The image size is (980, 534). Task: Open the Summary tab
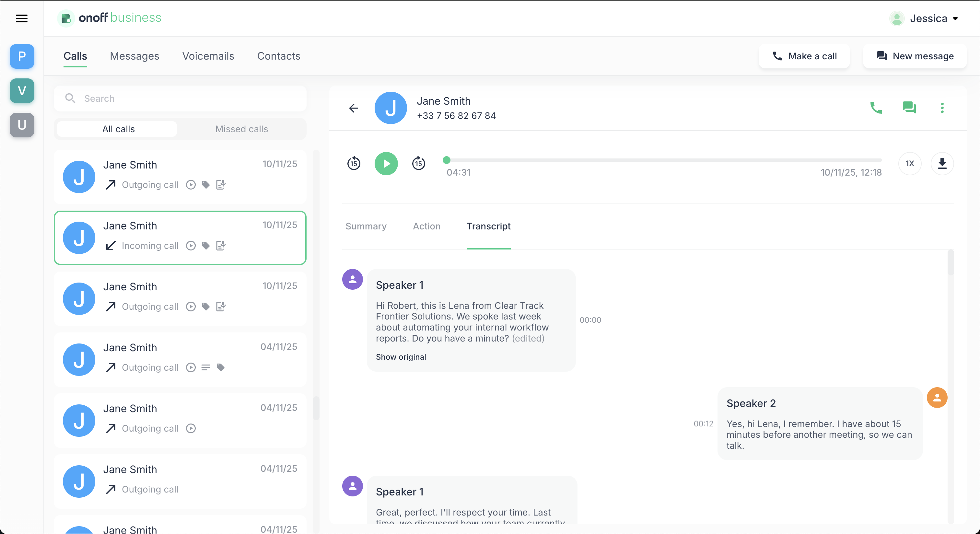(366, 226)
